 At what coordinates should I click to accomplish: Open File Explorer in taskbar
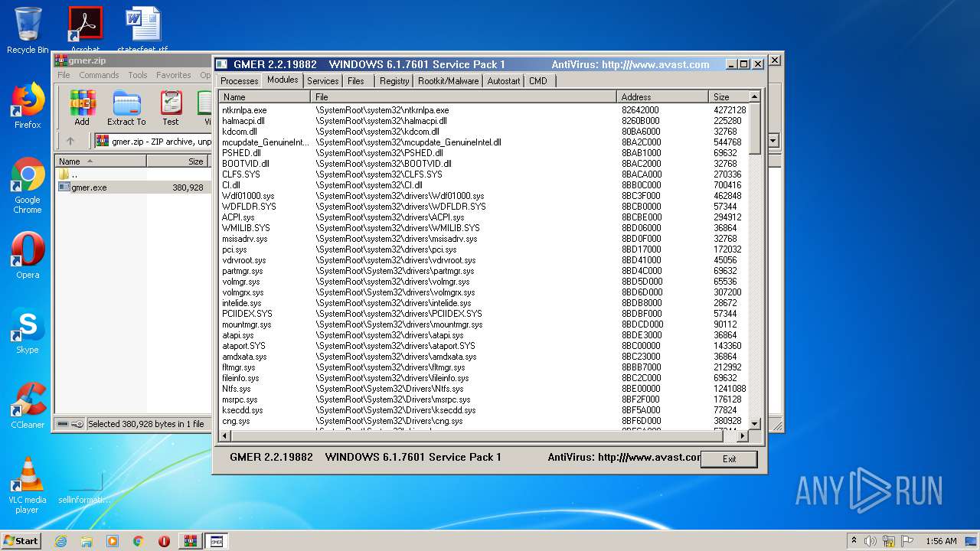pyautogui.click(x=87, y=541)
